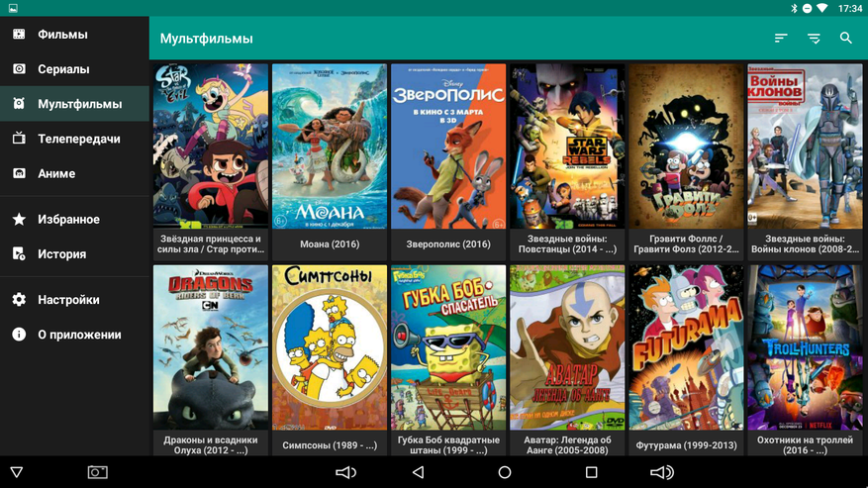Open the Futurama poster
This screenshot has width=868, height=488.
click(687, 347)
